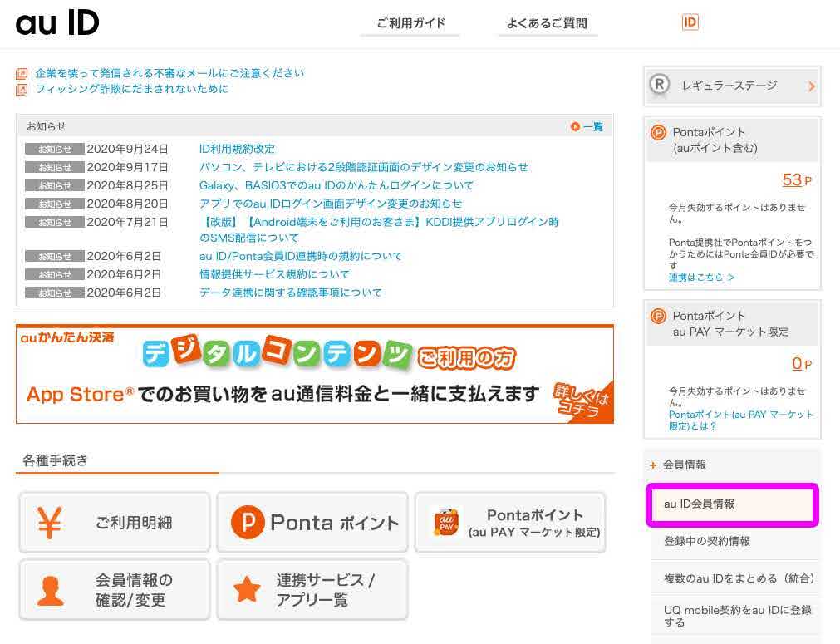Click the person icon on 会員情報の確認/変更

[x=51, y=591]
